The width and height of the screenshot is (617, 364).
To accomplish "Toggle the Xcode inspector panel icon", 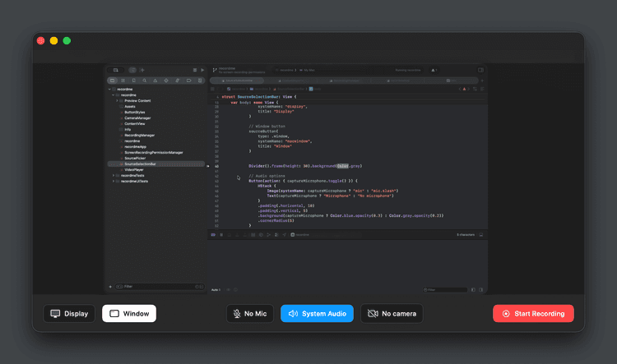I will (480, 71).
